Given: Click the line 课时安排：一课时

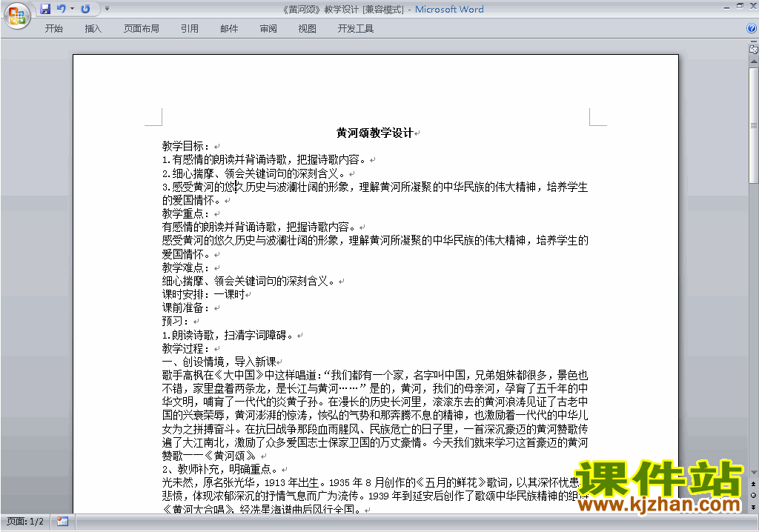Looking at the screenshot, I should pyautogui.click(x=204, y=294).
